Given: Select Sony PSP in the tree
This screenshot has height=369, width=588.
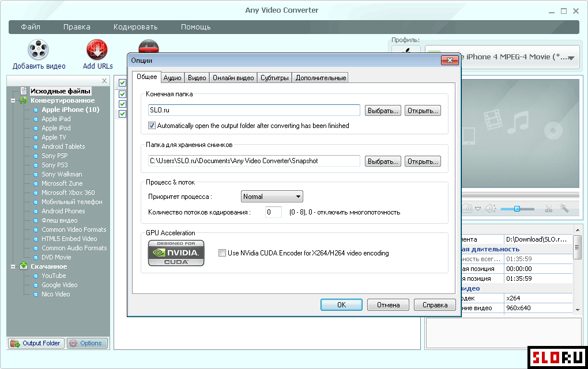Looking at the screenshot, I should click(x=55, y=156).
